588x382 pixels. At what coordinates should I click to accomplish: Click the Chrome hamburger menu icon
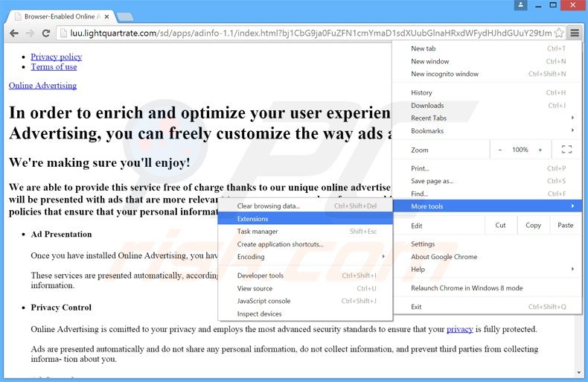pos(575,33)
